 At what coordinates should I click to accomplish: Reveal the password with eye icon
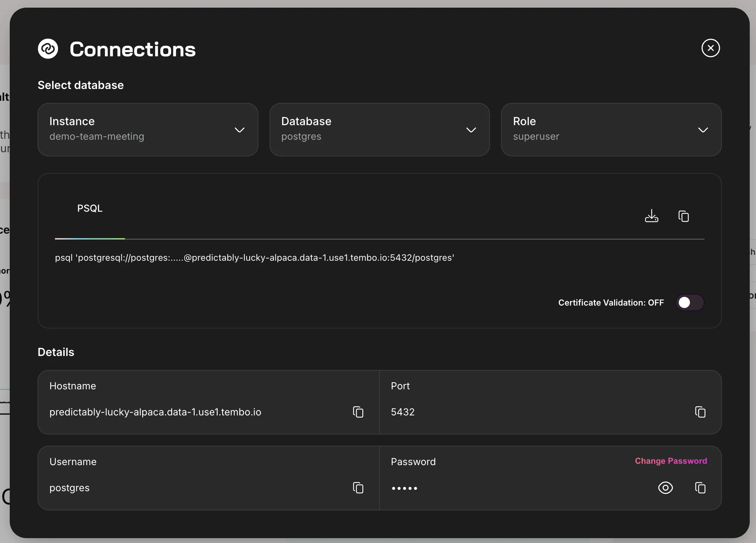click(665, 488)
